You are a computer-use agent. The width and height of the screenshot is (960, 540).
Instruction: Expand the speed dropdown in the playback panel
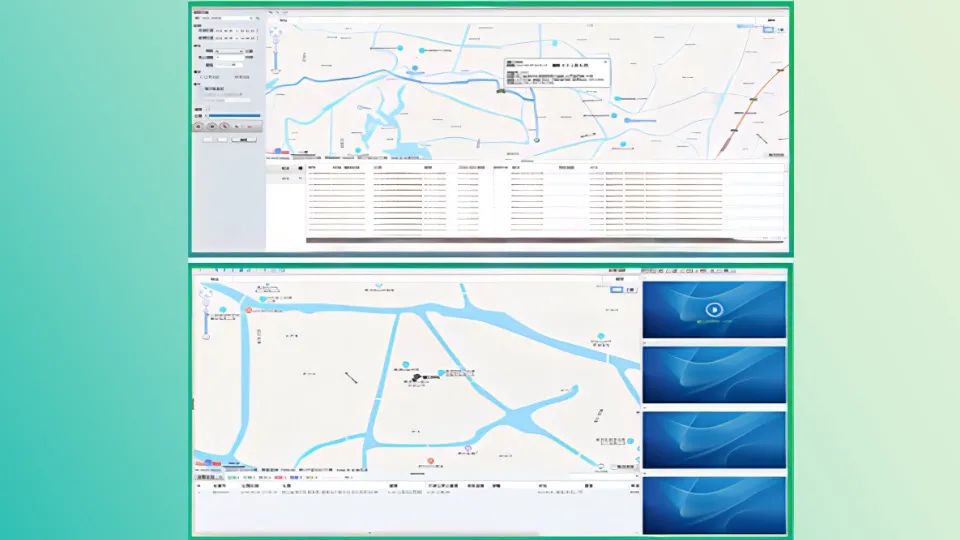229,49
